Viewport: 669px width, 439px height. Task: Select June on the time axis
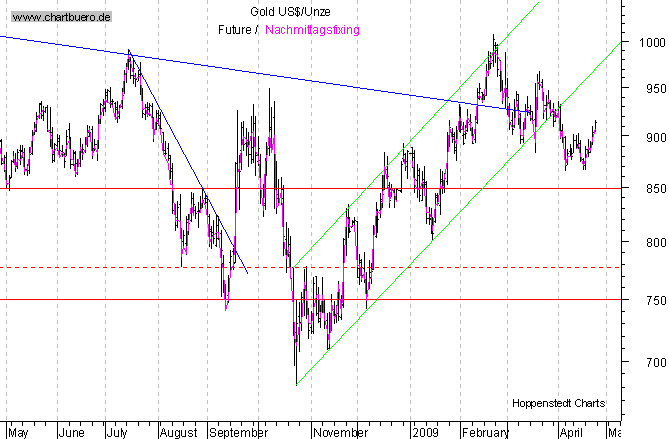71,433
